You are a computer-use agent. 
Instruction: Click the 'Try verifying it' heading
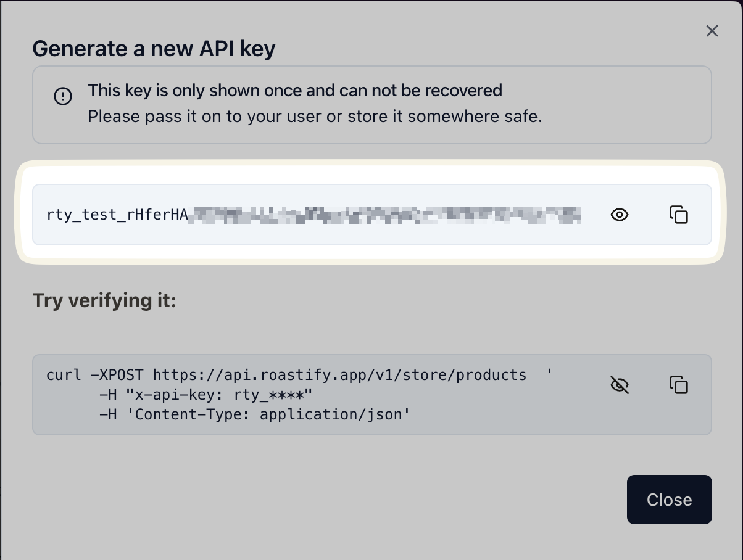(105, 300)
